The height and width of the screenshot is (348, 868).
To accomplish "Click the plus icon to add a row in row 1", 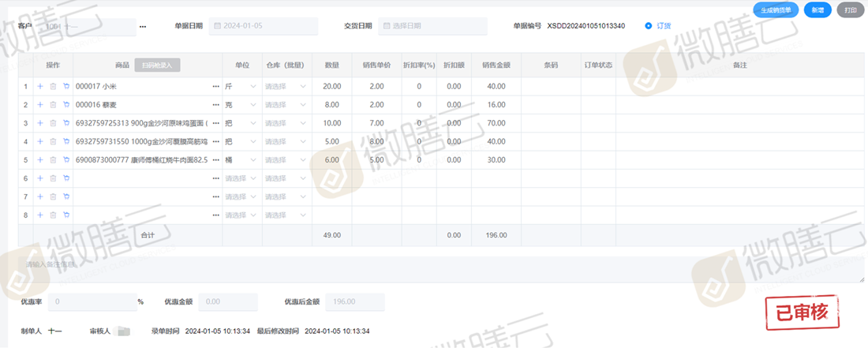I will [40, 86].
